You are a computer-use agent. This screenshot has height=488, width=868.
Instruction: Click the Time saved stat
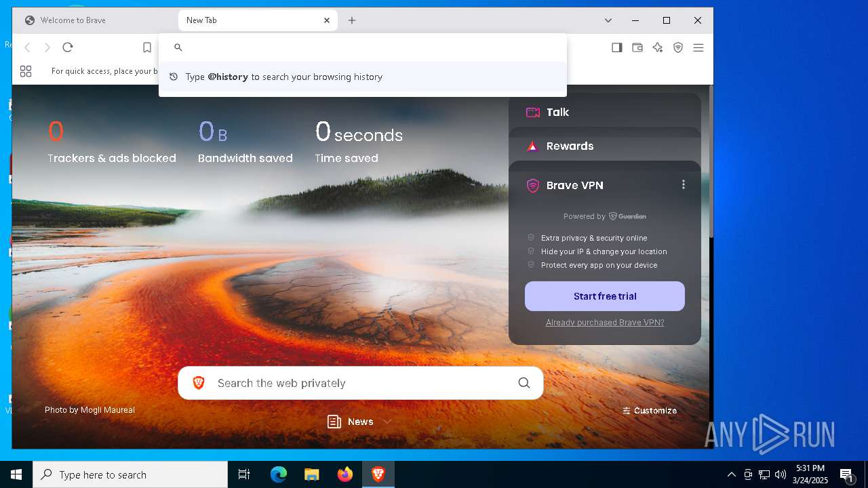[x=359, y=142]
